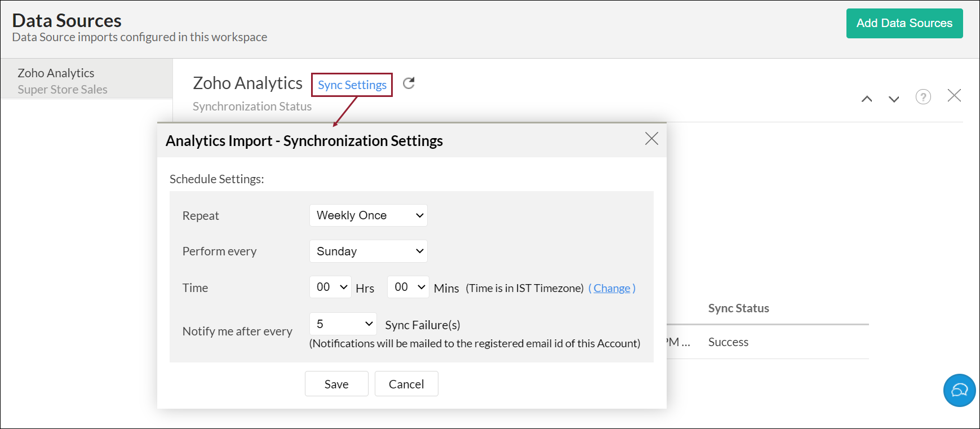Select Zoho Analytics Super Store Sales source
This screenshot has width=980, height=429.
click(x=63, y=81)
